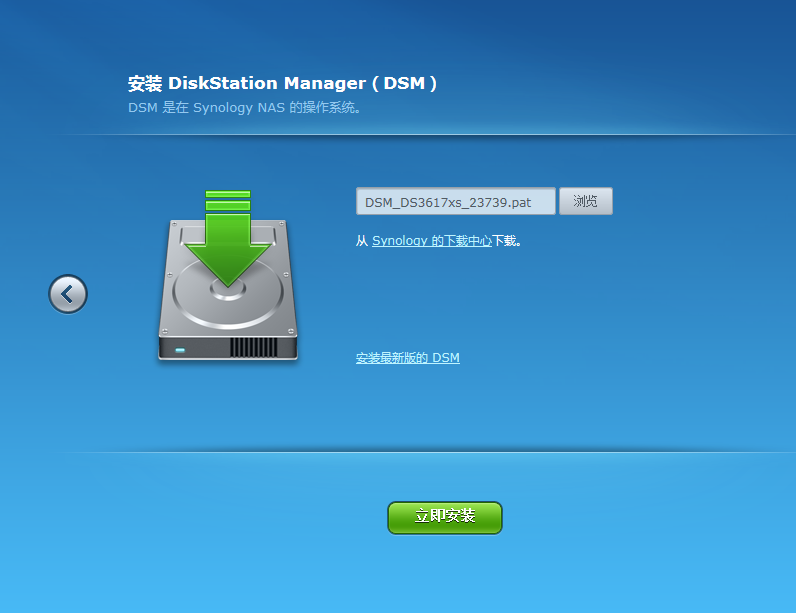Focus the DSM_DS3617xs_23739.pat file path field
This screenshot has height=613, width=796.
point(456,201)
